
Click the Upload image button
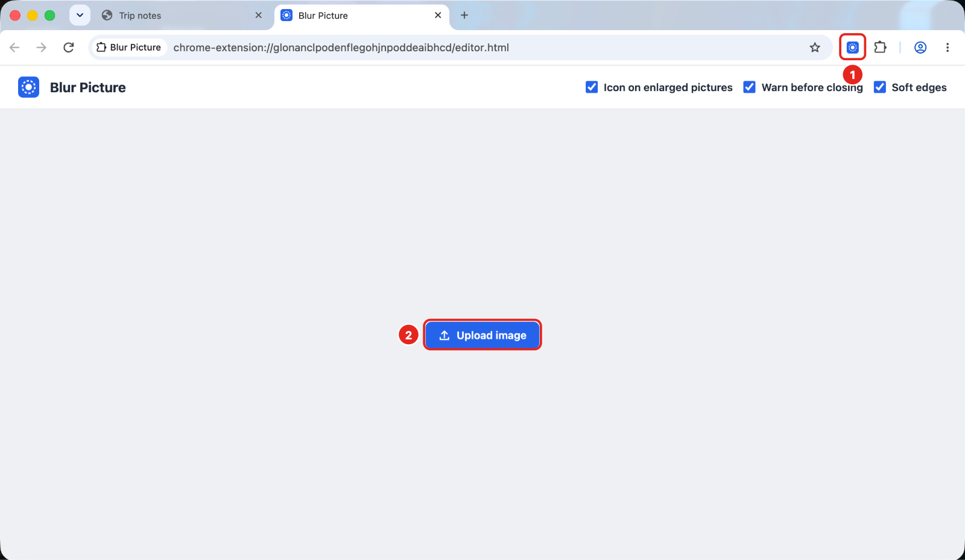[x=482, y=335]
